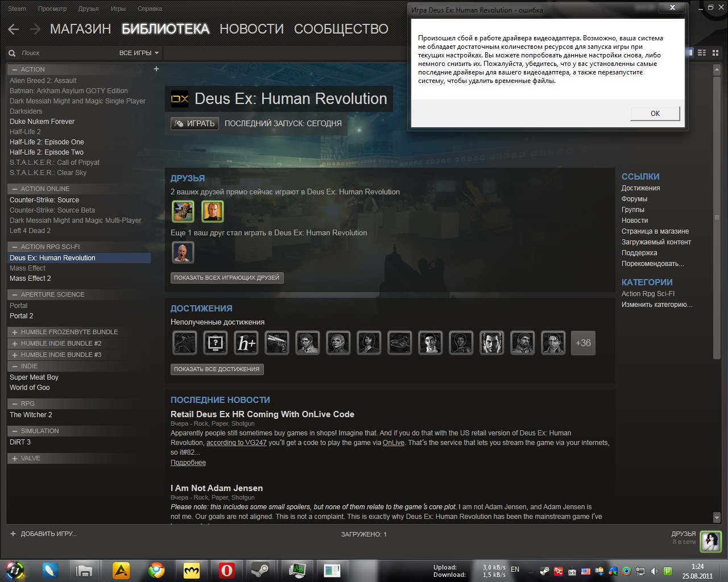728x582 pixels.
Task: Go forward with the right arrow
Action: (x=35, y=29)
